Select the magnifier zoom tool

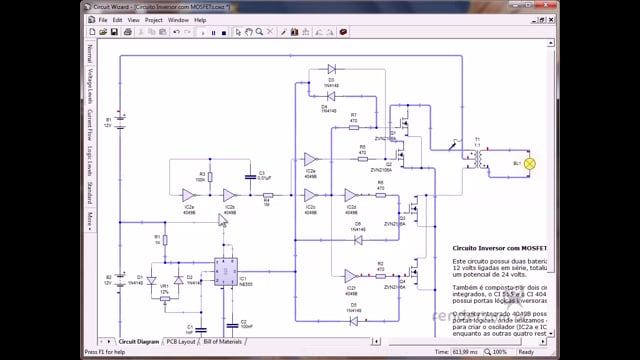tap(259, 32)
